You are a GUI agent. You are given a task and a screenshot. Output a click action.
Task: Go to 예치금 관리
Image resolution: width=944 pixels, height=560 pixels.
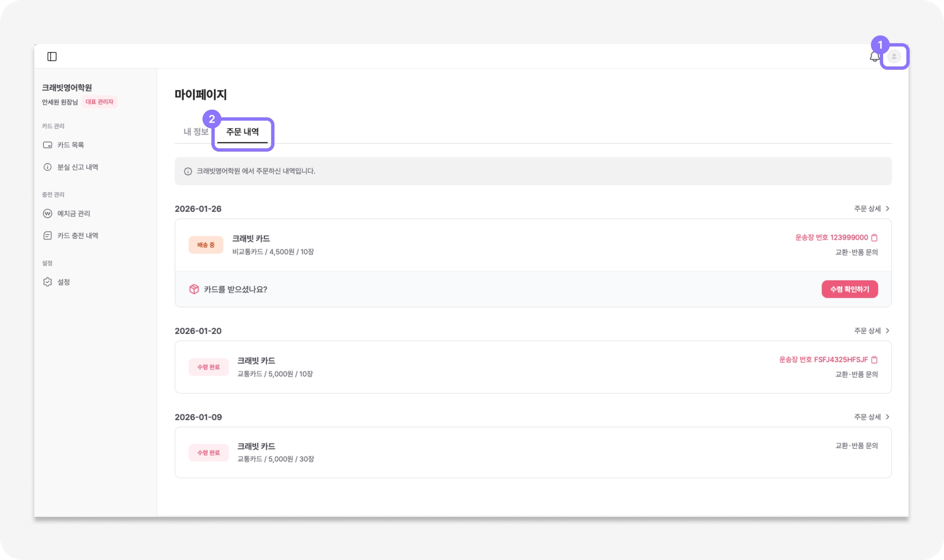tap(73, 214)
